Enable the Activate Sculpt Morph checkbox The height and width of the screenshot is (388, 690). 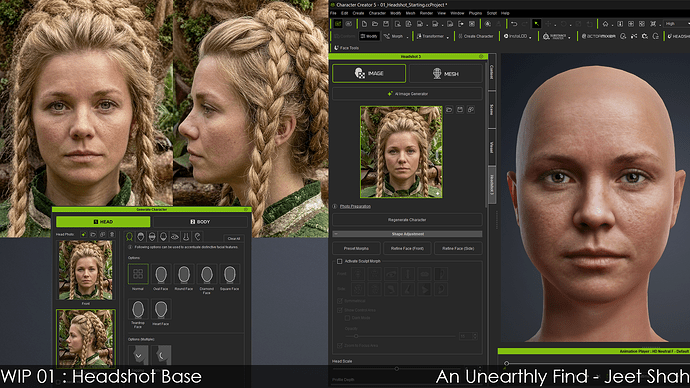340,261
